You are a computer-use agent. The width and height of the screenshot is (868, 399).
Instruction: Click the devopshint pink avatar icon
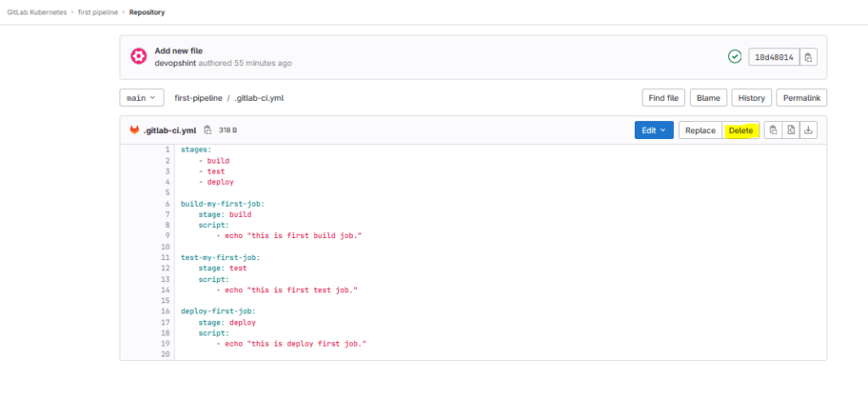tap(138, 57)
